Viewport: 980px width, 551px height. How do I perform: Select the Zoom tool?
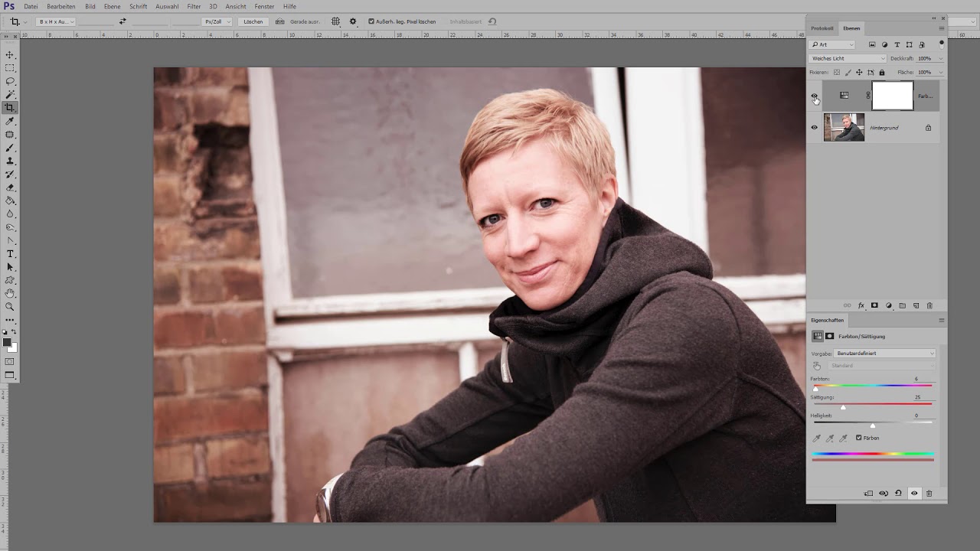(x=10, y=306)
